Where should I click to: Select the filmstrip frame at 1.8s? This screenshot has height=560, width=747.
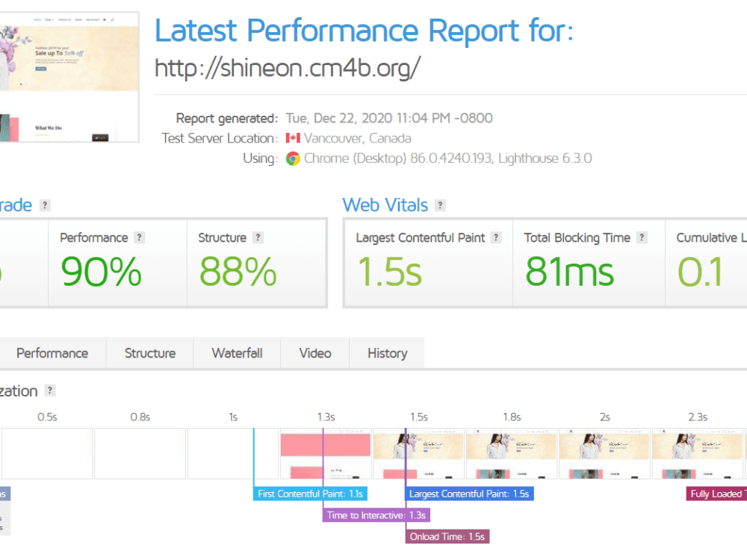512,453
